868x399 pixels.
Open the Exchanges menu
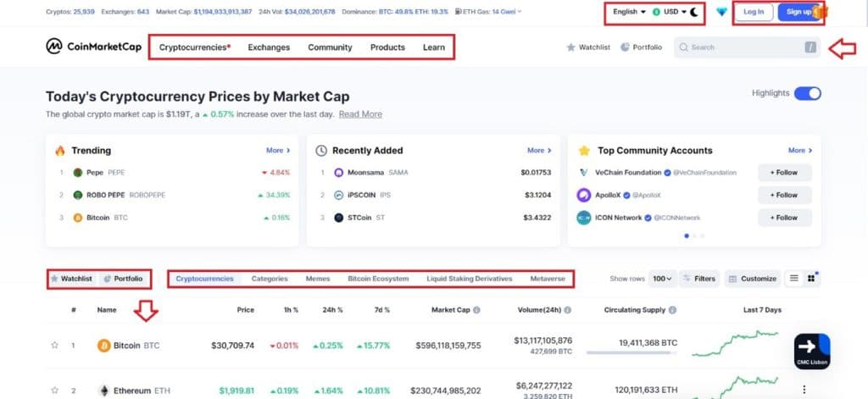[x=269, y=47]
